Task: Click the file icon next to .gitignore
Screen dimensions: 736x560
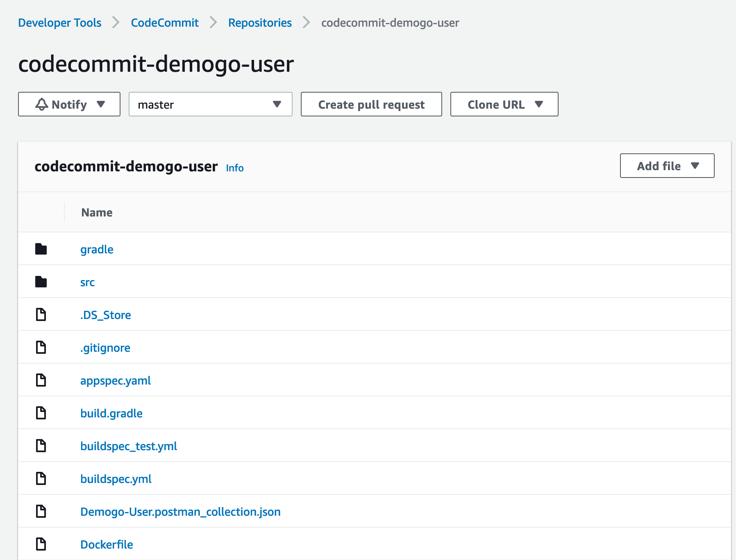Action: [x=41, y=347]
